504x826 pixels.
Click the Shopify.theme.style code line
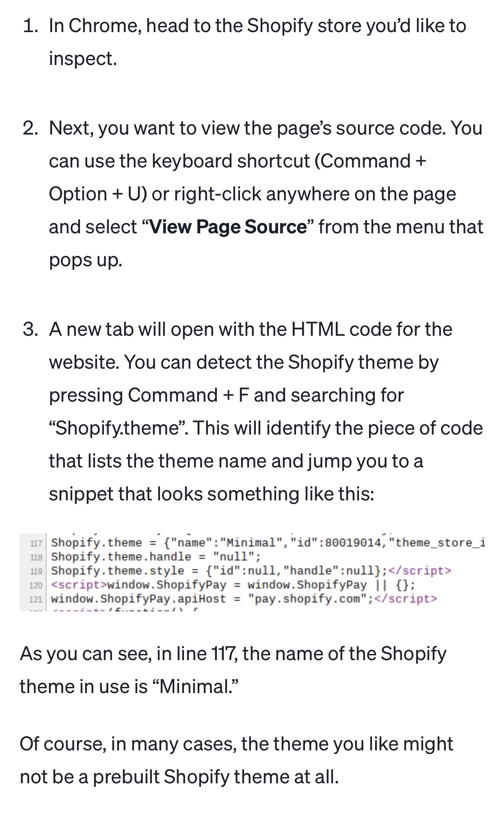pyautogui.click(x=251, y=571)
